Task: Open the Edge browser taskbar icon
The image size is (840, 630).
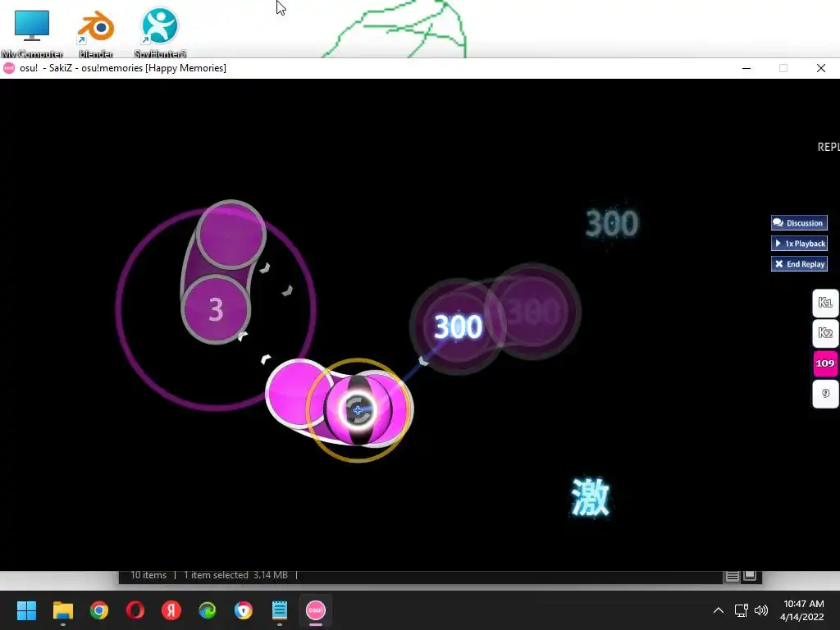Action: pos(208,610)
